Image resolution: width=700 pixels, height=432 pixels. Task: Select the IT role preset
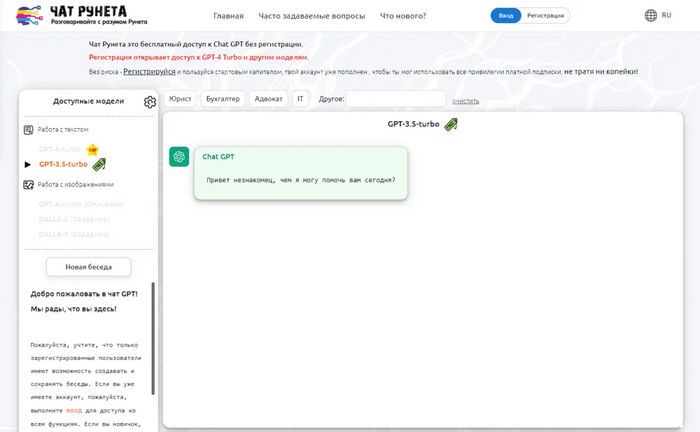[300, 99]
